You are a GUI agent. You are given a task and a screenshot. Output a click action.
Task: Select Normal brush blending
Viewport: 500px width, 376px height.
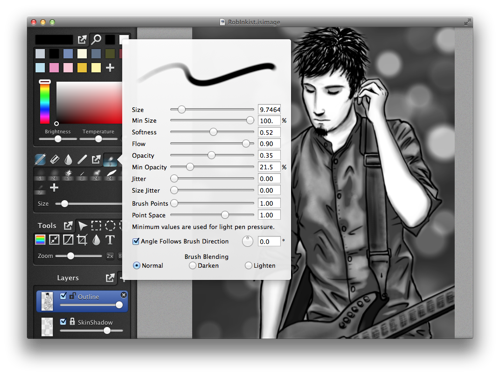(136, 266)
